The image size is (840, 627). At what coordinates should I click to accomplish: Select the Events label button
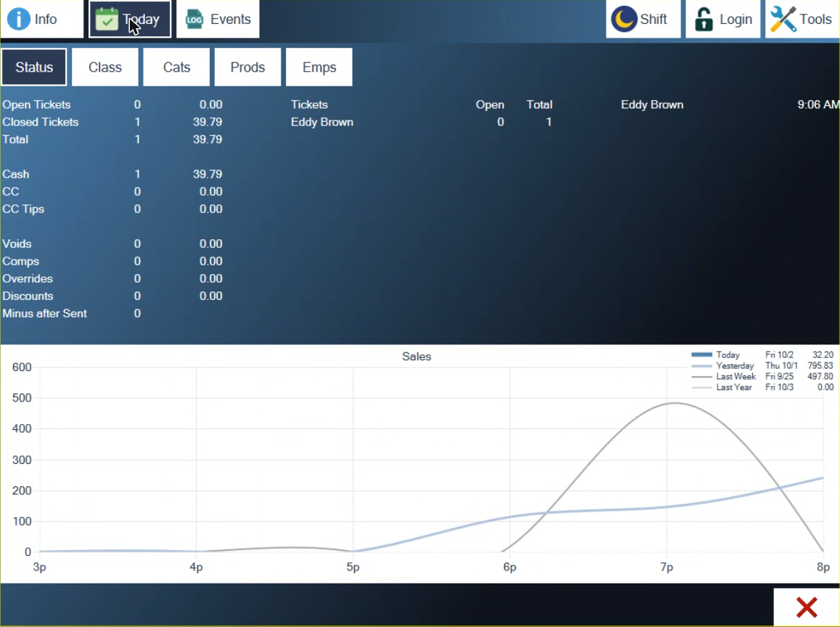231,20
